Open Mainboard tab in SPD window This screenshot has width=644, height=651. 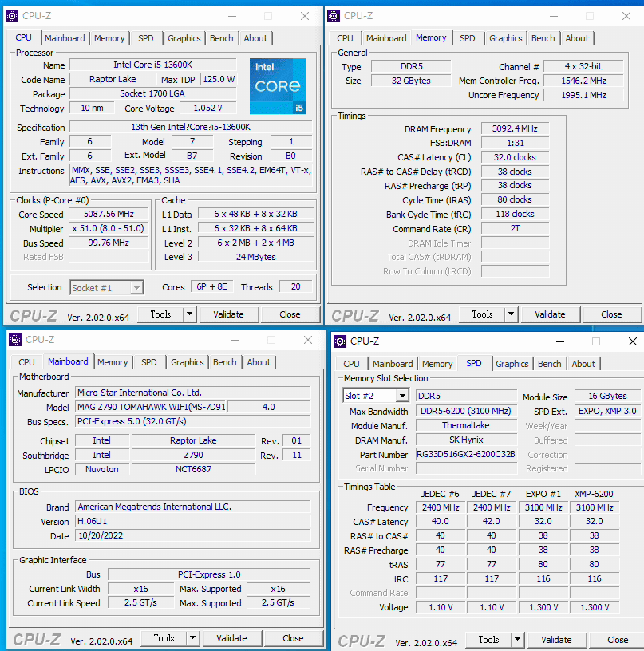(x=393, y=364)
